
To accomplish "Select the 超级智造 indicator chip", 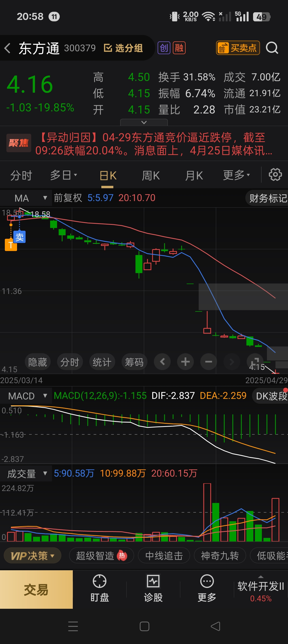I will tap(101, 556).
